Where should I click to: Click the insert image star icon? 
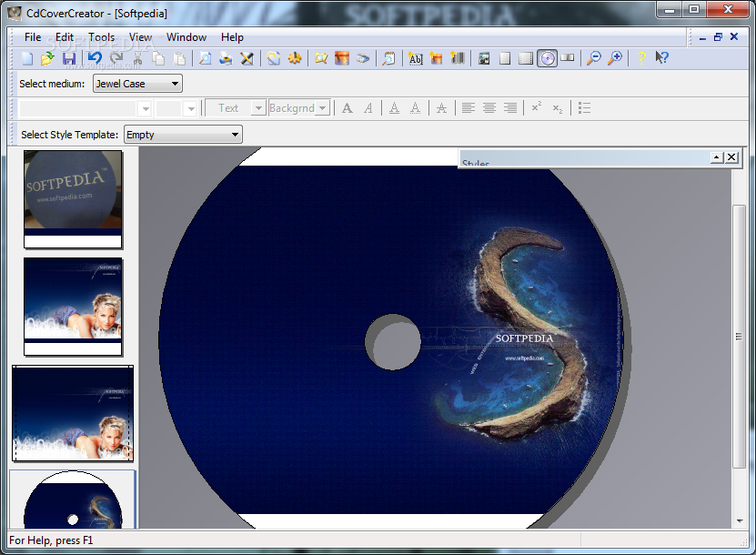pyautogui.click(x=436, y=58)
